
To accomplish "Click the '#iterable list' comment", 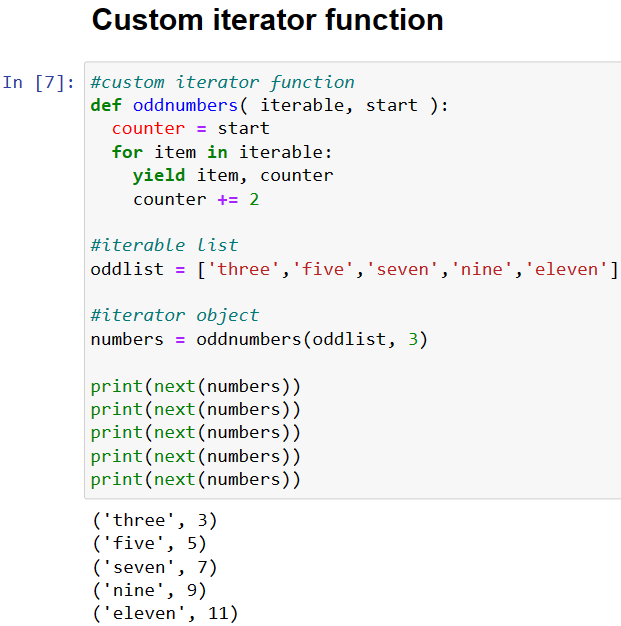I will [x=164, y=245].
